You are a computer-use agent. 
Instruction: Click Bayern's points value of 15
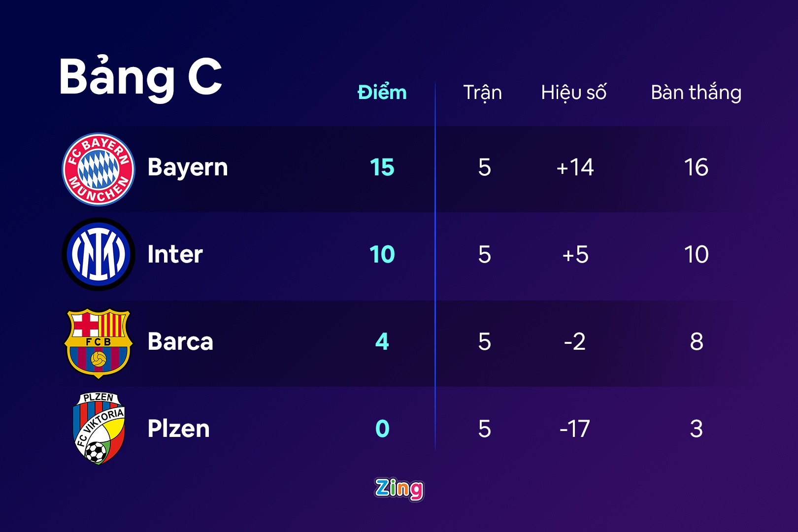click(x=382, y=167)
